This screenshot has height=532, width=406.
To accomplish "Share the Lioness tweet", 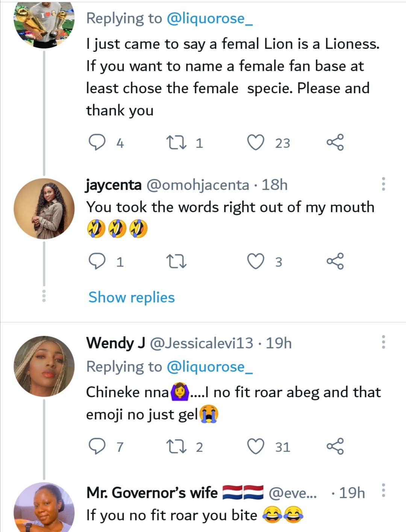I will 335,142.
